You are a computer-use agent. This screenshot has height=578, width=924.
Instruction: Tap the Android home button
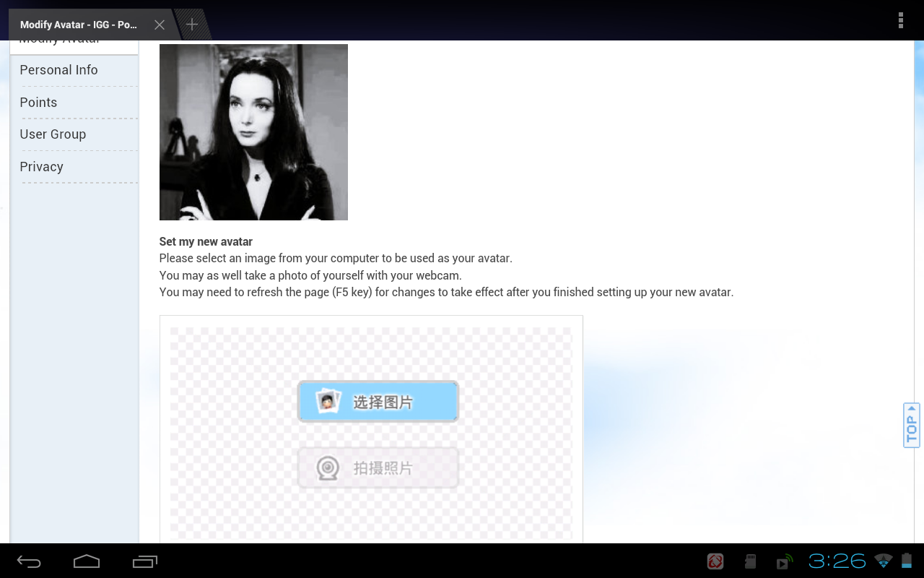point(87,561)
